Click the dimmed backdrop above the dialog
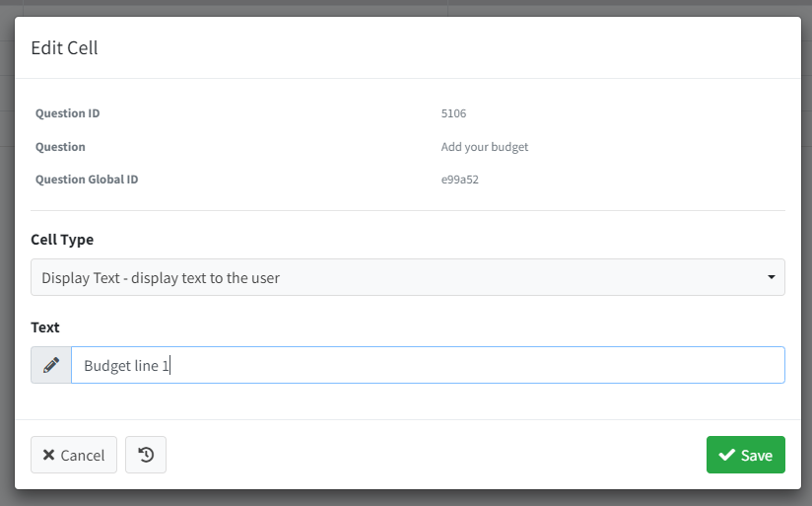812x506 pixels. tap(406, 7)
